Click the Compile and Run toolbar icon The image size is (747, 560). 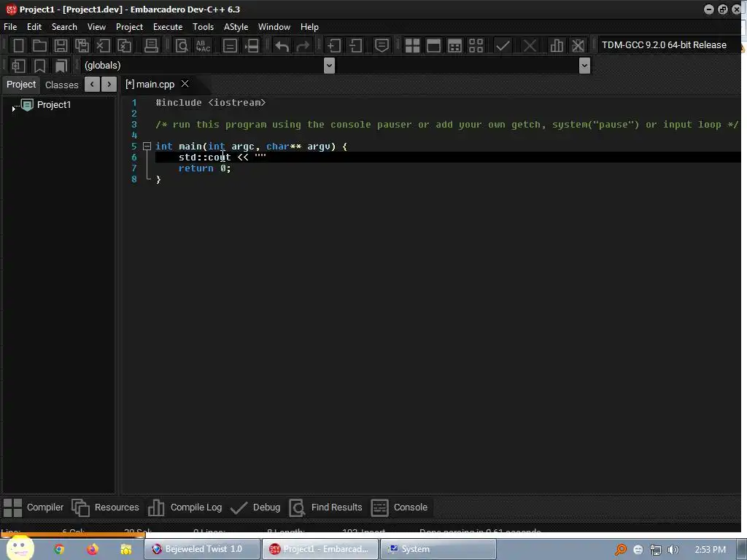(x=455, y=46)
